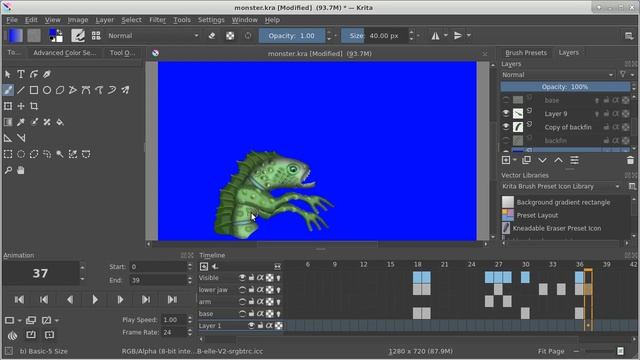Select the Rectangle tool

click(34, 90)
